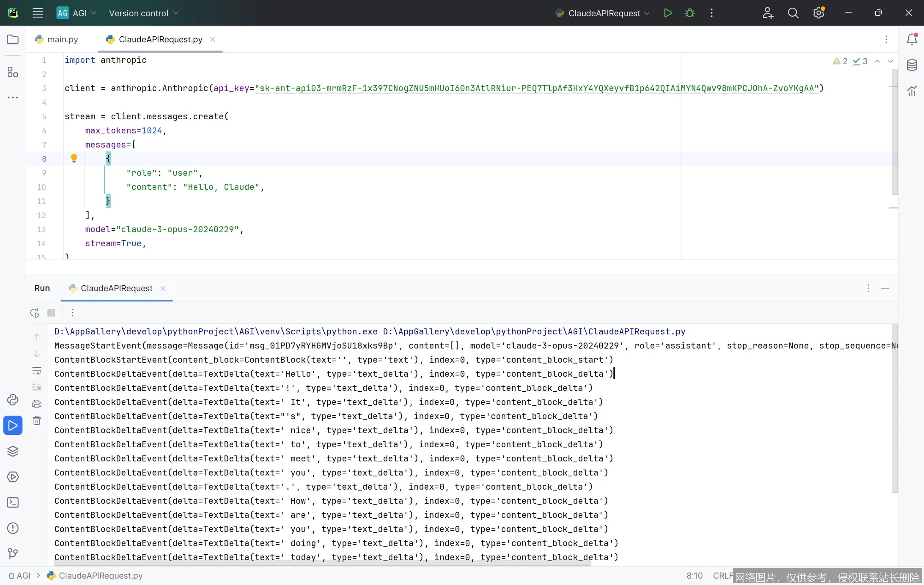Screen dimensions: 924x585
Task: Open the Version control dropdown
Action: point(144,13)
